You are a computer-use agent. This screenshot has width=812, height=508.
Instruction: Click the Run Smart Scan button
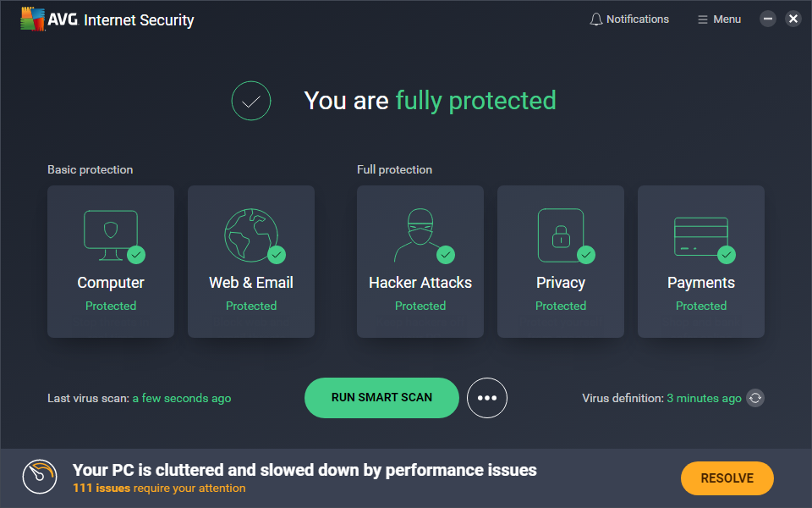click(x=381, y=398)
